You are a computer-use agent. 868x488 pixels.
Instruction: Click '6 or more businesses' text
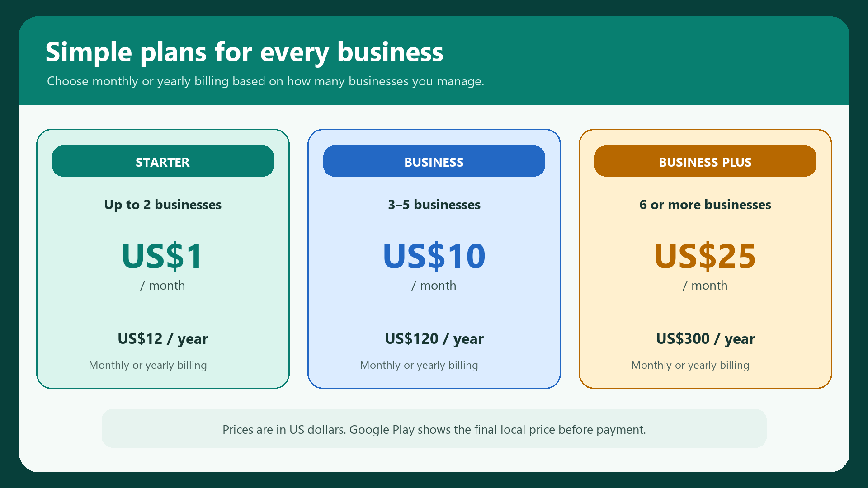pos(705,205)
